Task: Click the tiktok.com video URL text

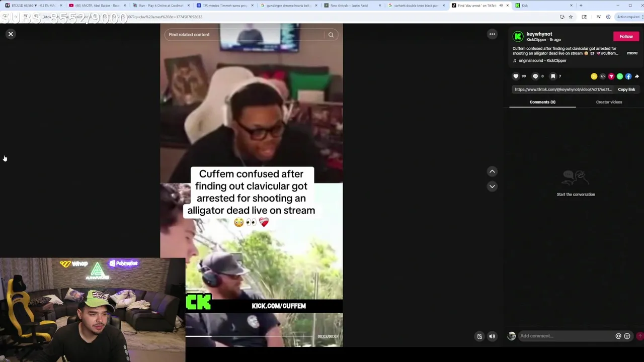Action: pyautogui.click(x=563, y=89)
